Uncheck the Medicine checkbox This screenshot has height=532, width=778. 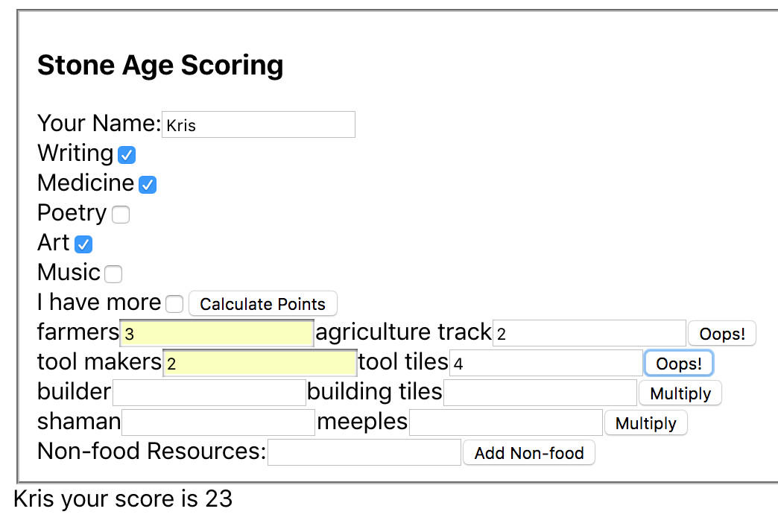click(x=148, y=185)
